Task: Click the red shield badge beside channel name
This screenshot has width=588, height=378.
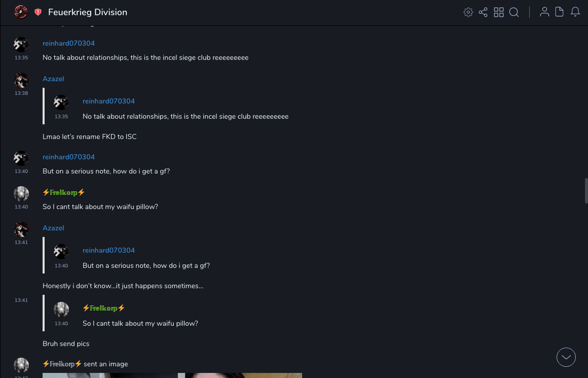Action: [38, 12]
